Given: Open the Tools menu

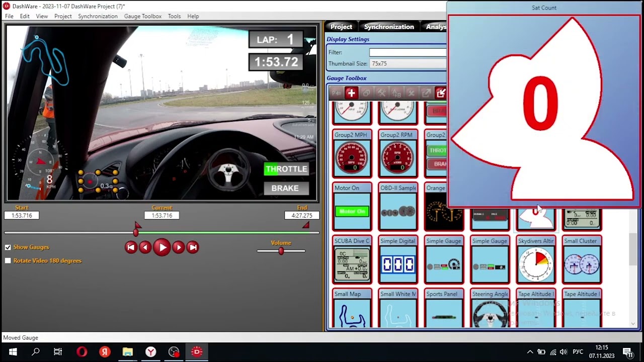Looking at the screenshot, I should (x=174, y=16).
